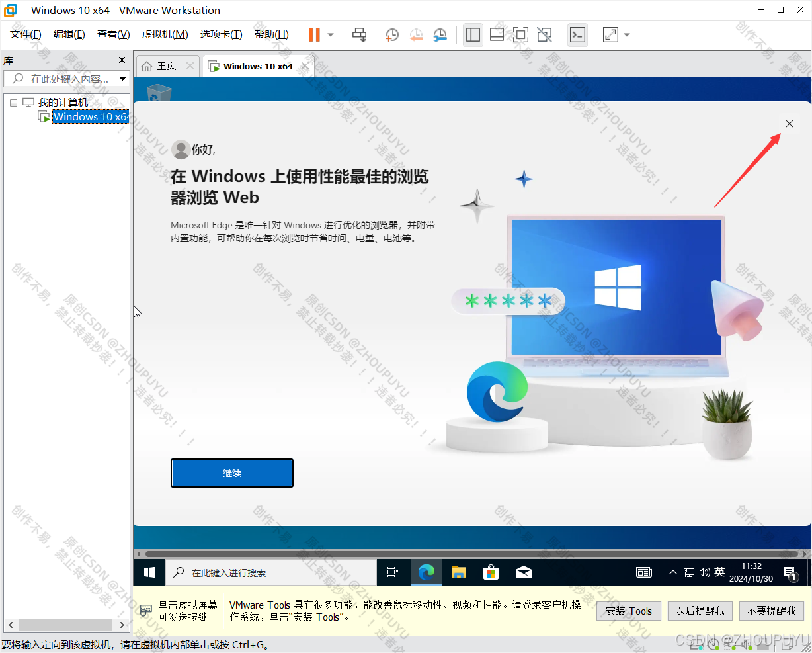This screenshot has height=653, width=812.
Task: Click the user avatar beside 你好
Action: (181, 150)
